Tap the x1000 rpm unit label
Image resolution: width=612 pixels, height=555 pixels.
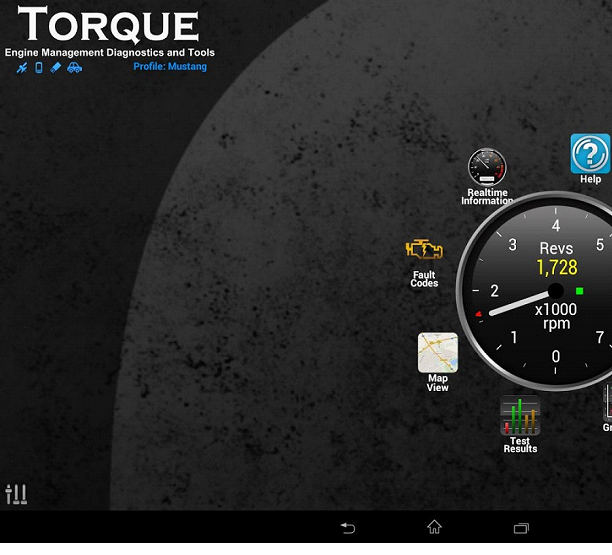(556, 317)
